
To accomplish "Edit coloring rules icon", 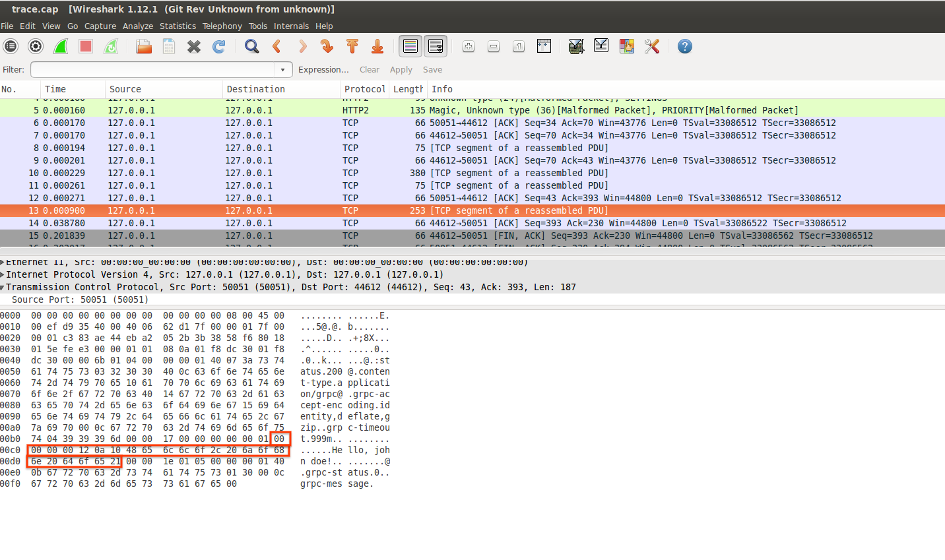I will 627,46.
